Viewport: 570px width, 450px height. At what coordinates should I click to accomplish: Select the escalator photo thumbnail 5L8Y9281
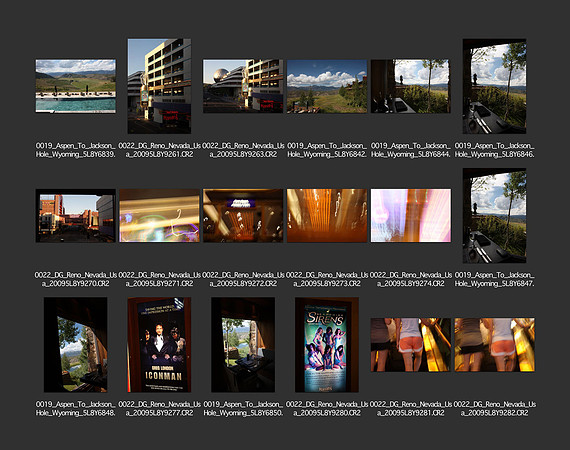[x=411, y=345]
